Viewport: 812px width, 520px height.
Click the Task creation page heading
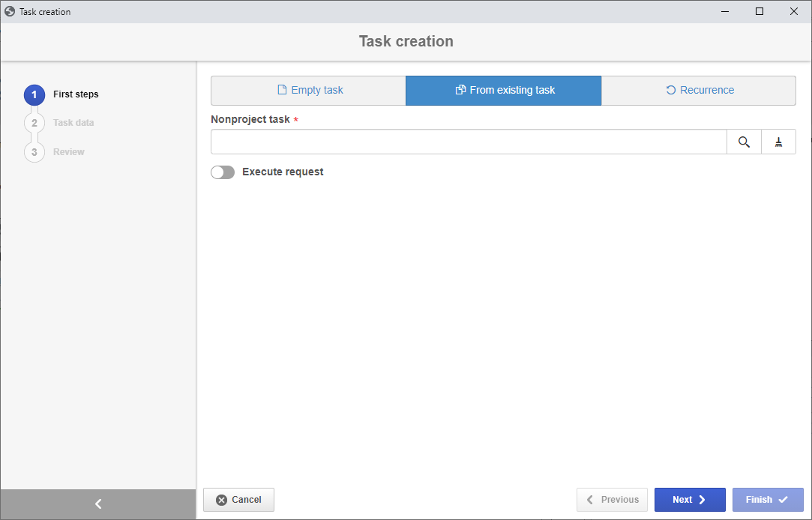[406, 41]
